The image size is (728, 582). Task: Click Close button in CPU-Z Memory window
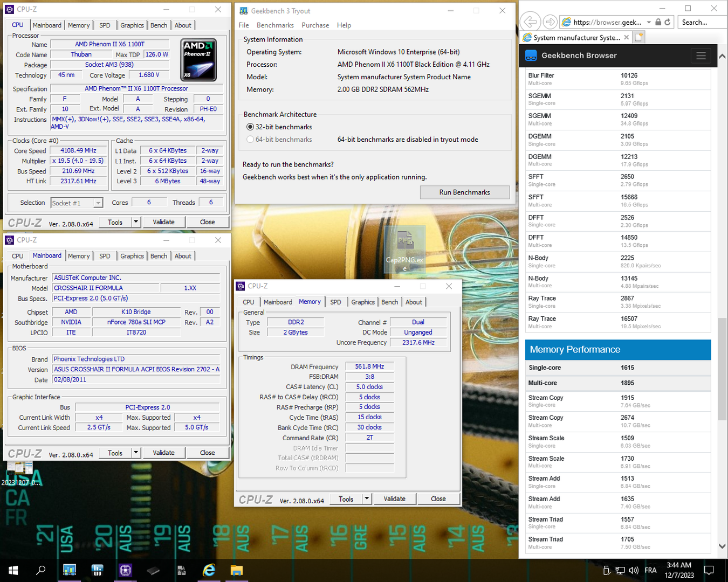pos(438,499)
